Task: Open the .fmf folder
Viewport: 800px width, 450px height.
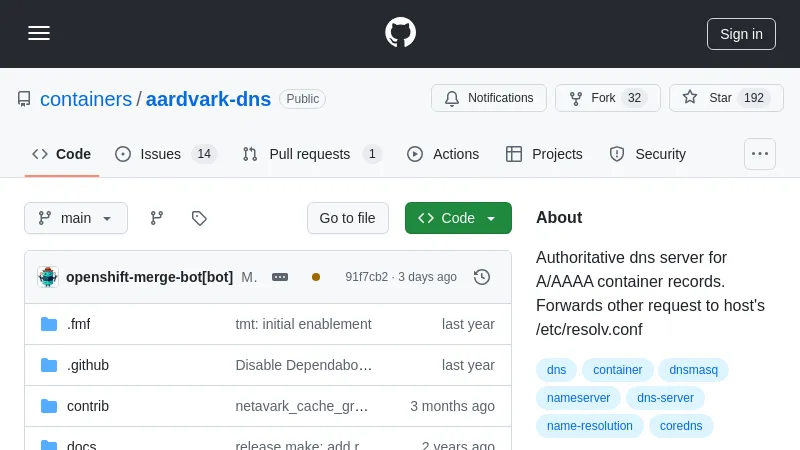Action: pyautogui.click(x=78, y=324)
